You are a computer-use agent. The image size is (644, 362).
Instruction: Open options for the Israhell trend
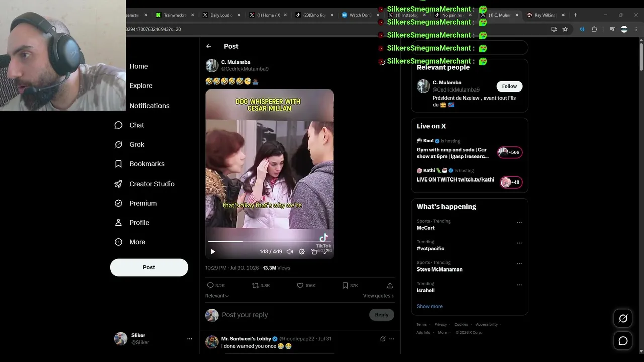tap(519, 285)
